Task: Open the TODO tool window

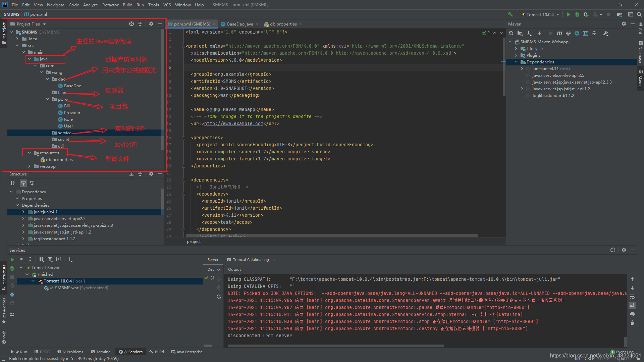Action: click(42, 352)
